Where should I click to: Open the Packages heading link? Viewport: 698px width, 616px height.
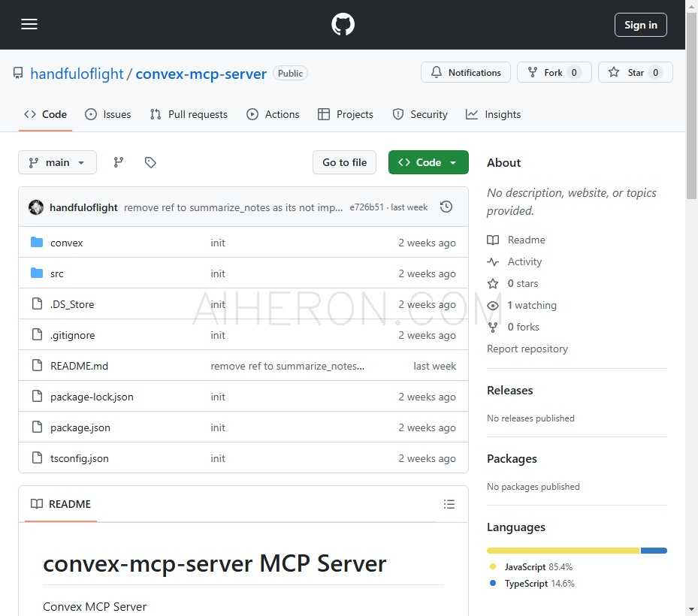pos(512,459)
